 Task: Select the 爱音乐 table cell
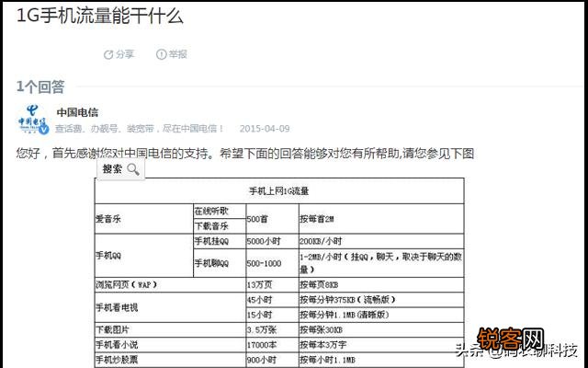tap(143, 219)
